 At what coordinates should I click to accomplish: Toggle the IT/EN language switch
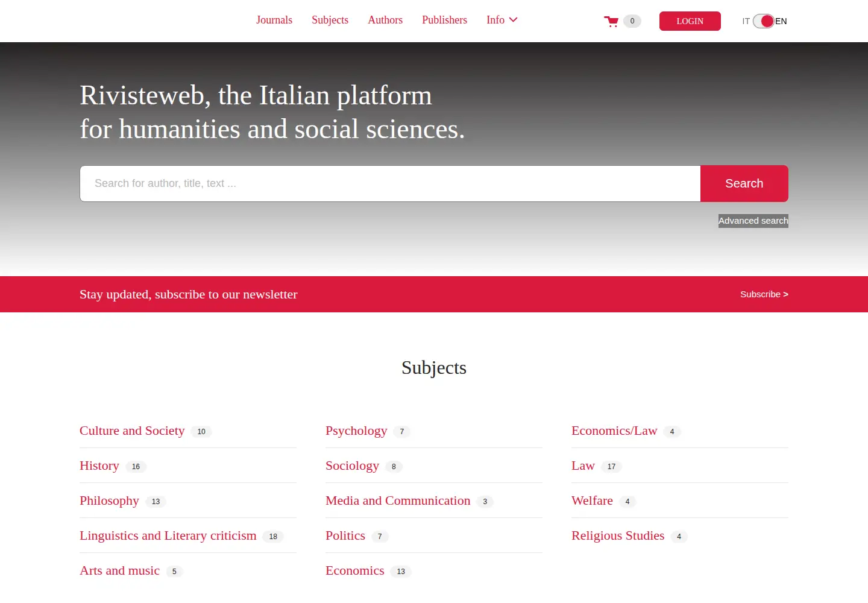click(763, 21)
